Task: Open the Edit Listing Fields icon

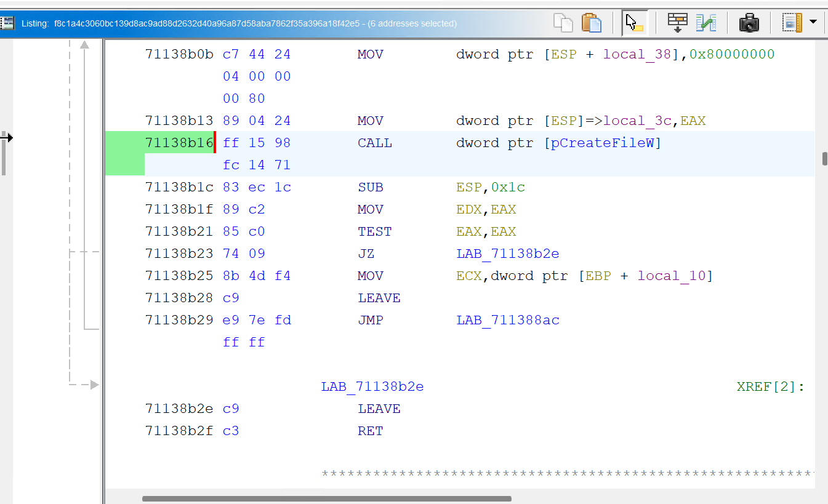Action: pyautogui.click(x=677, y=23)
